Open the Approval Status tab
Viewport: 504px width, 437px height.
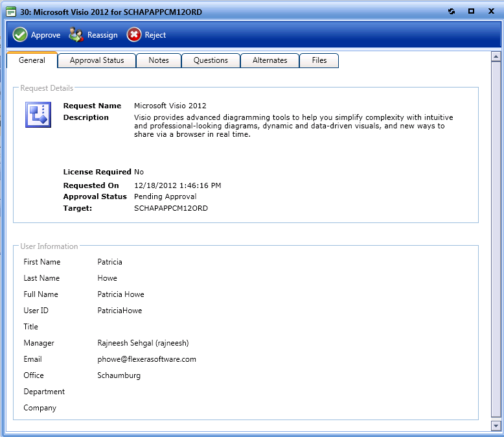click(97, 60)
